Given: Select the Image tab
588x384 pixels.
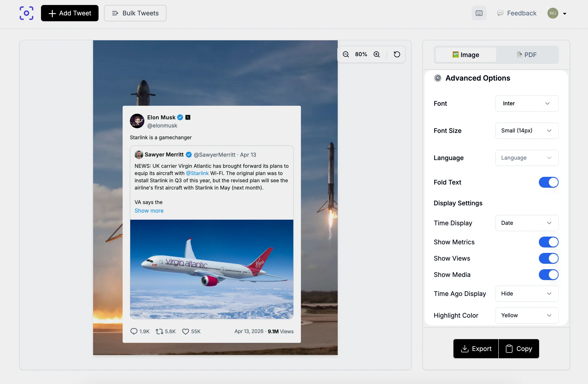Looking at the screenshot, I should (465, 55).
